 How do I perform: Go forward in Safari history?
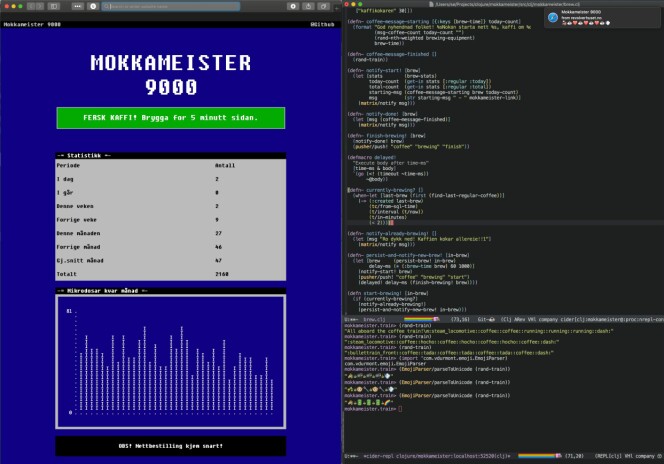pos(40,6)
